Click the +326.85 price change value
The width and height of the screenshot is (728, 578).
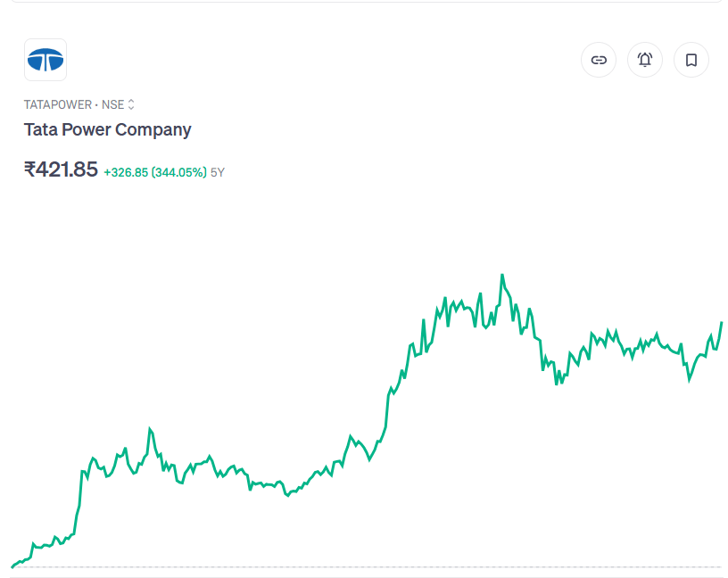click(126, 172)
